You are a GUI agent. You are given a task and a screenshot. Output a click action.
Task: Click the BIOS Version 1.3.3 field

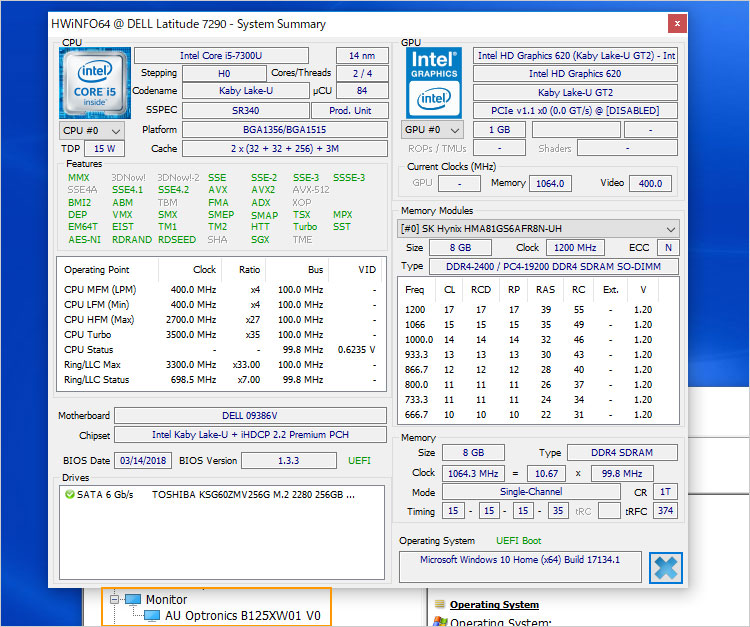pyautogui.click(x=288, y=461)
